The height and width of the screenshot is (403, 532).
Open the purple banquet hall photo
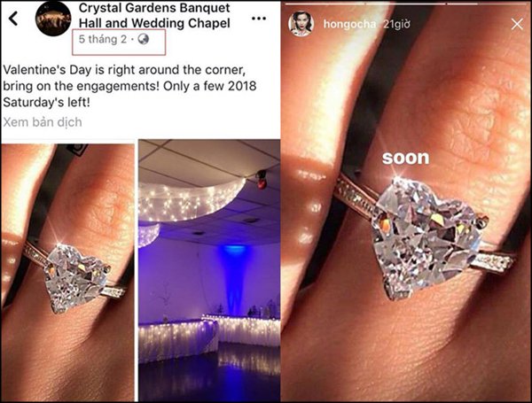209,270
